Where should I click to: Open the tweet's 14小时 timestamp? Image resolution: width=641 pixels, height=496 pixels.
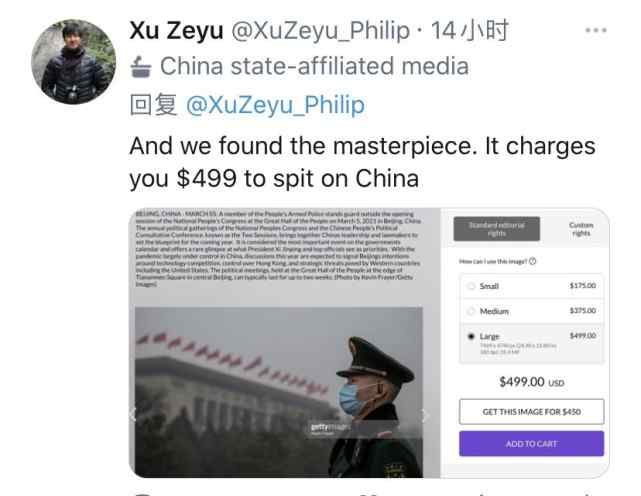470,30
